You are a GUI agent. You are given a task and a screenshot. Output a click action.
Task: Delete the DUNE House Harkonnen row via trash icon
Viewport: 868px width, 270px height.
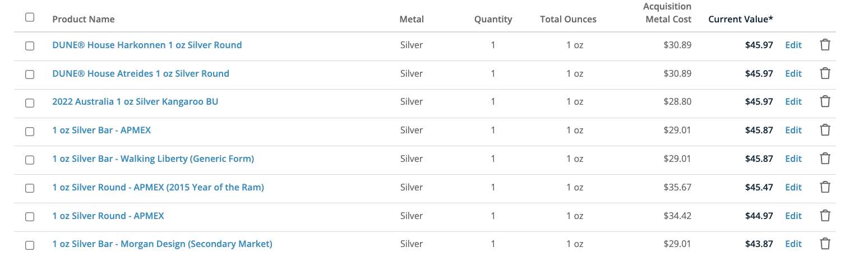pos(825,45)
